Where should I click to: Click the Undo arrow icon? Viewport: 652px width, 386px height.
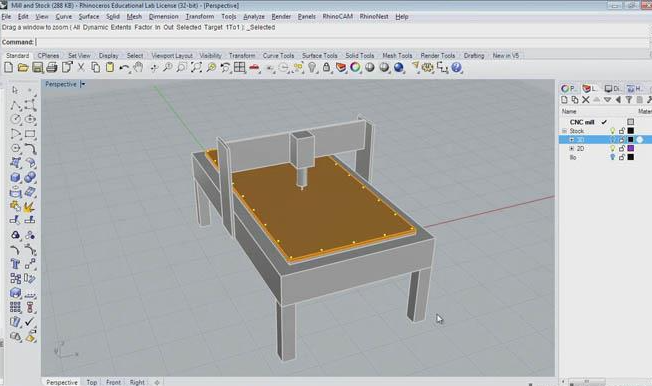[x=124, y=67]
